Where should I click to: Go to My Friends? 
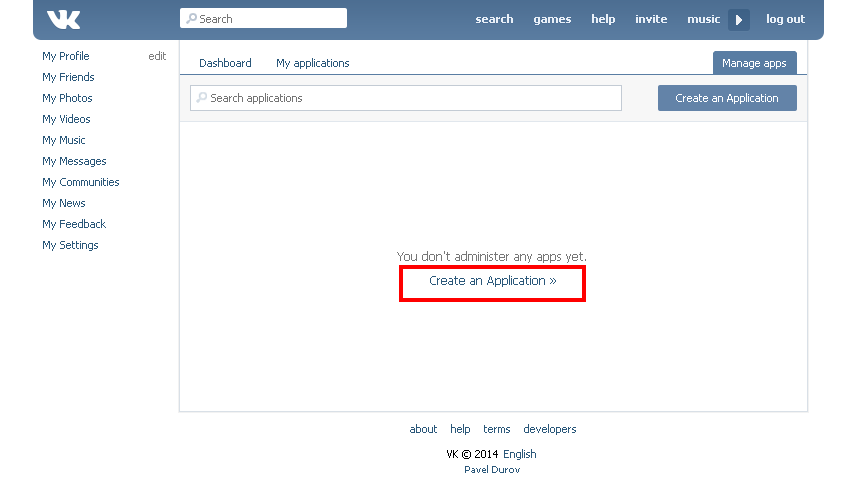tap(68, 77)
